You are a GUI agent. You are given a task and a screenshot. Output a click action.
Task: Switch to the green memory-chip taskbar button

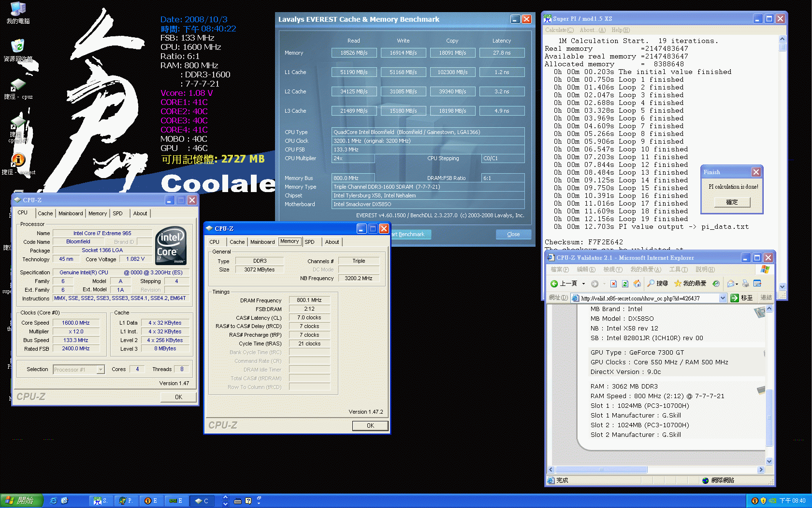click(x=176, y=501)
